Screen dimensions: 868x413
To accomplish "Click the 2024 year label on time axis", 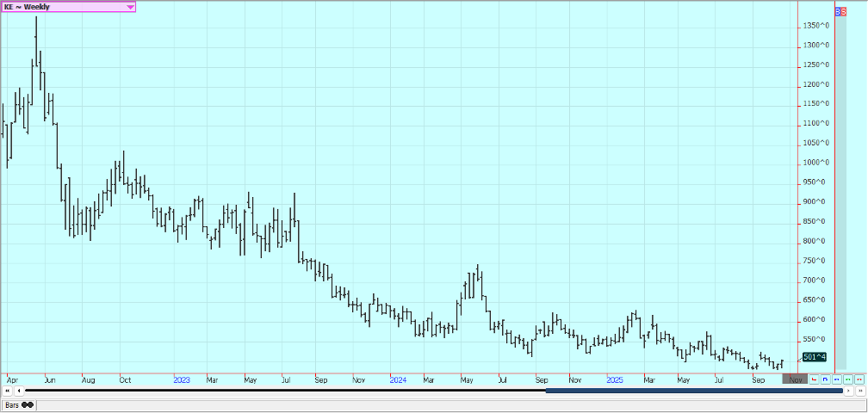I will click(x=398, y=379).
